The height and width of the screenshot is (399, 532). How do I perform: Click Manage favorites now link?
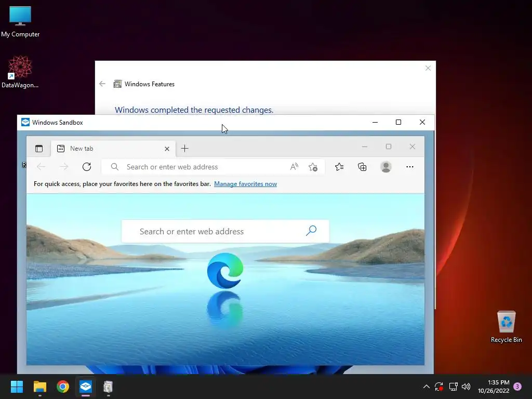(245, 183)
